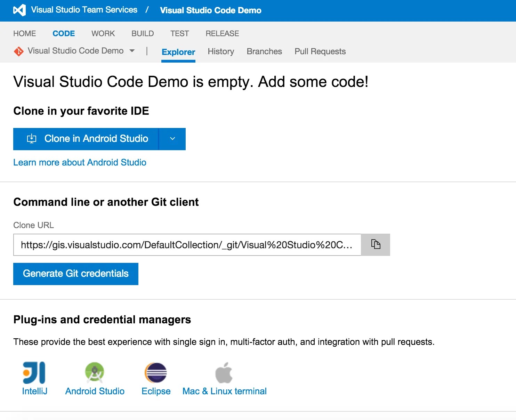This screenshot has width=516, height=420.
Task: Click 'Plug-ins and credential managers' heading
Action: (x=102, y=320)
